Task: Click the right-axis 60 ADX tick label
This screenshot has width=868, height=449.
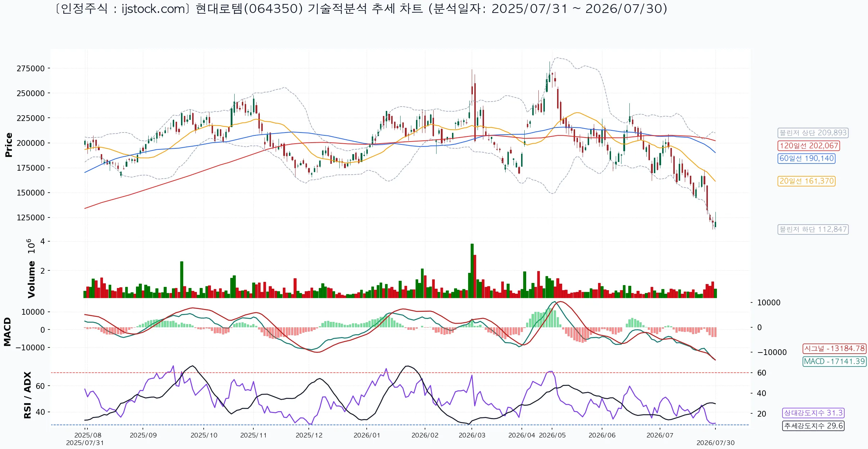Action: (761, 373)
